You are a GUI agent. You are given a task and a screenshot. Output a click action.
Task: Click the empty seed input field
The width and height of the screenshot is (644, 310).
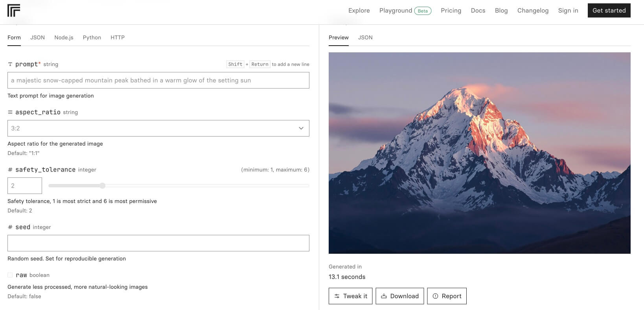(x=158, y=243)
